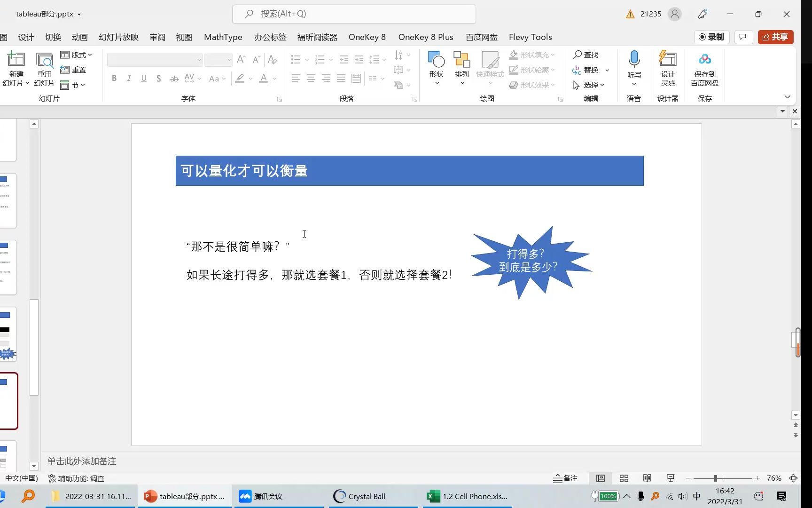Open the Animations (动画) tab
The height and width of the screenshot is (508, 812).
(80, 37)
